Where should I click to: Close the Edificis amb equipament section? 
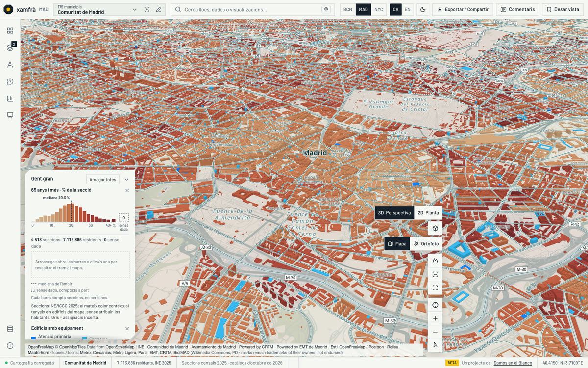pos(127,329)
